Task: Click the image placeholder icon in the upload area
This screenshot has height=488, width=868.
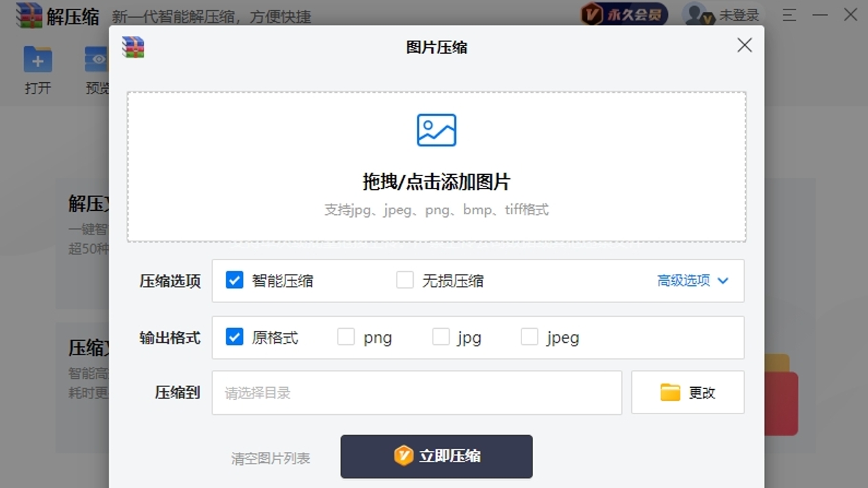Action: [436, 129]
